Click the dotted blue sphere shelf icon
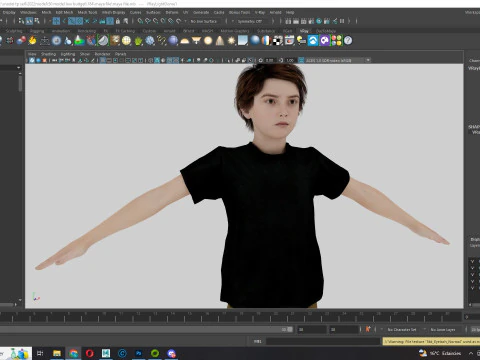 [x=150, y=41]
